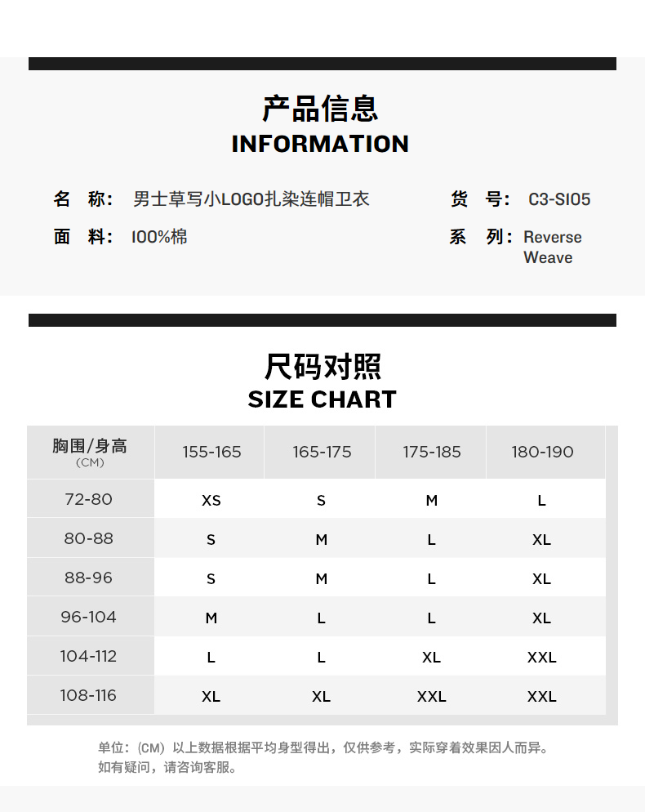
Task: Click the M cell in the 72-80 row
Action: pos(432,500)
